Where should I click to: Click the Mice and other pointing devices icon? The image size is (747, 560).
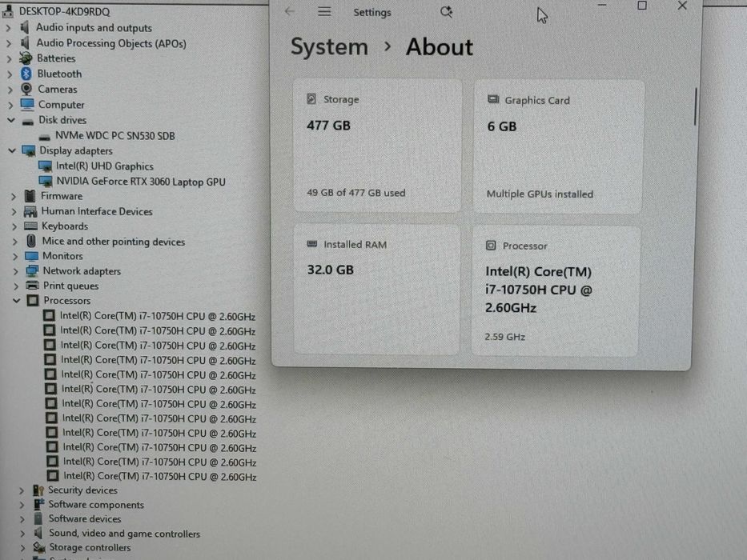tap(31, 241)
